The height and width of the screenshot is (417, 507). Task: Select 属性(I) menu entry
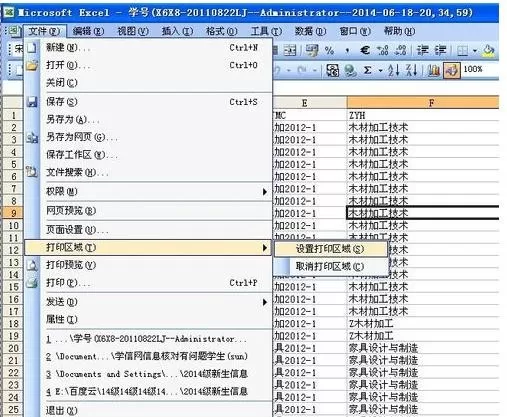click(149, 320)
